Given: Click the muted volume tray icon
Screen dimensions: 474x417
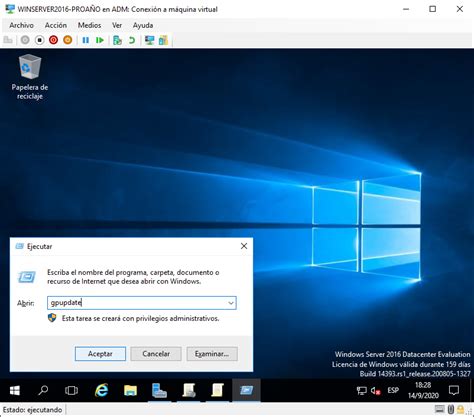Looking at the screenshot, I should (x=376, y=390).
